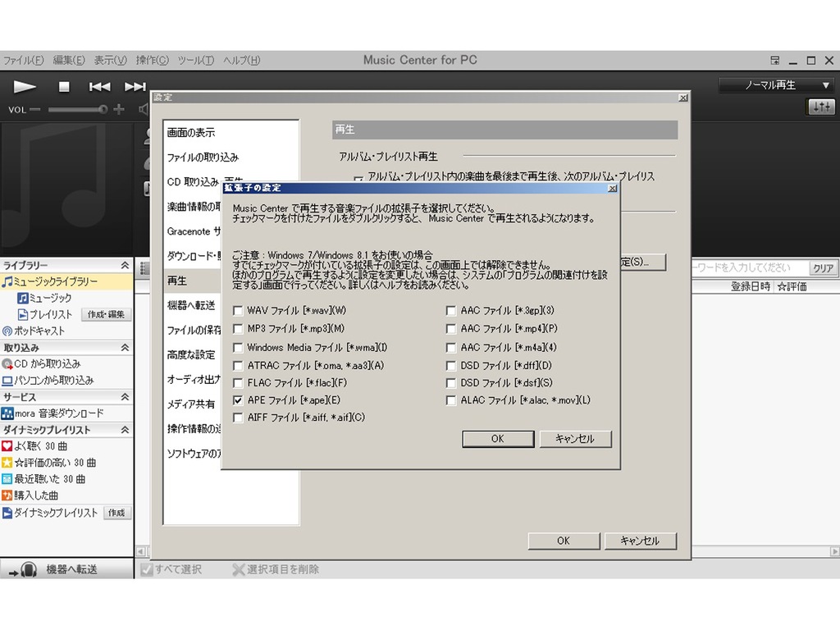Open パソコンから取り込み in the sidebar

pos(48,381)
